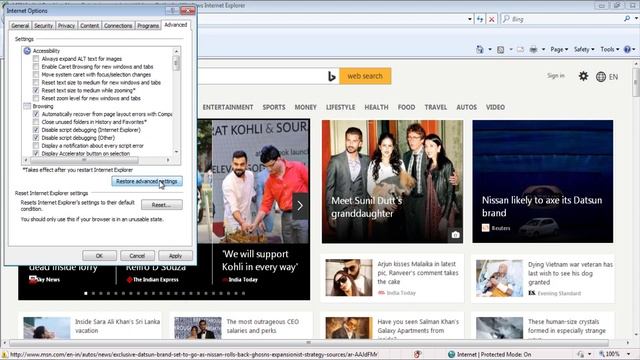Click the red Stop loading icon
Viewport: 640px width, 360px height.
click(x=492, y=19)
